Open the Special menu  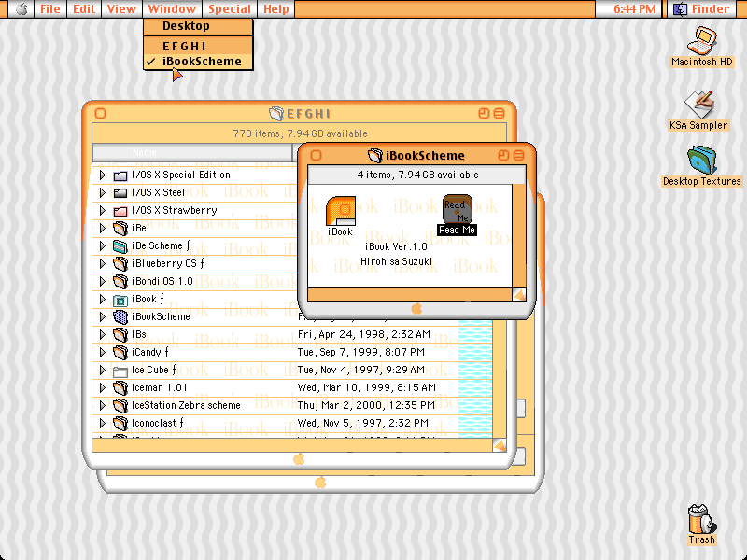(x=230, y=9)
